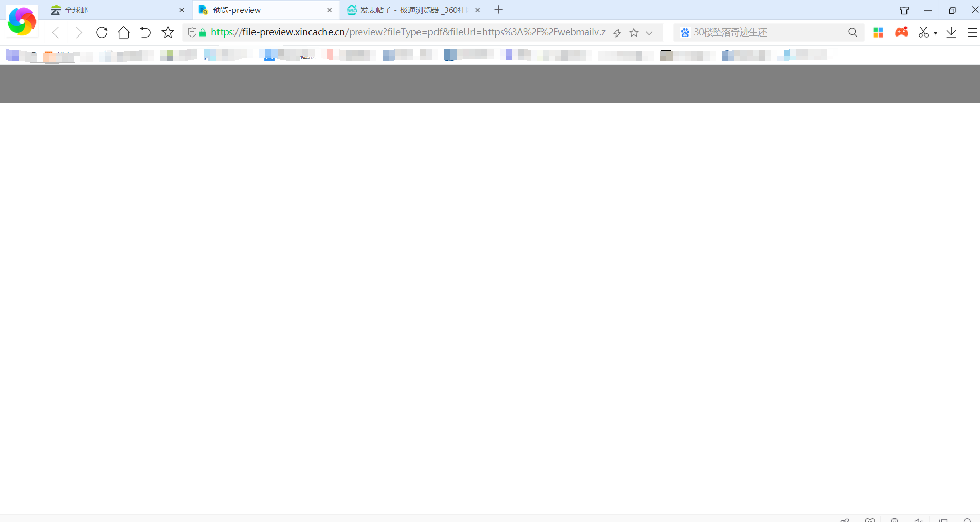Viewport: 980px width, 522px height.
Task: Open the red game controller extension
Action: pos(901,32)
